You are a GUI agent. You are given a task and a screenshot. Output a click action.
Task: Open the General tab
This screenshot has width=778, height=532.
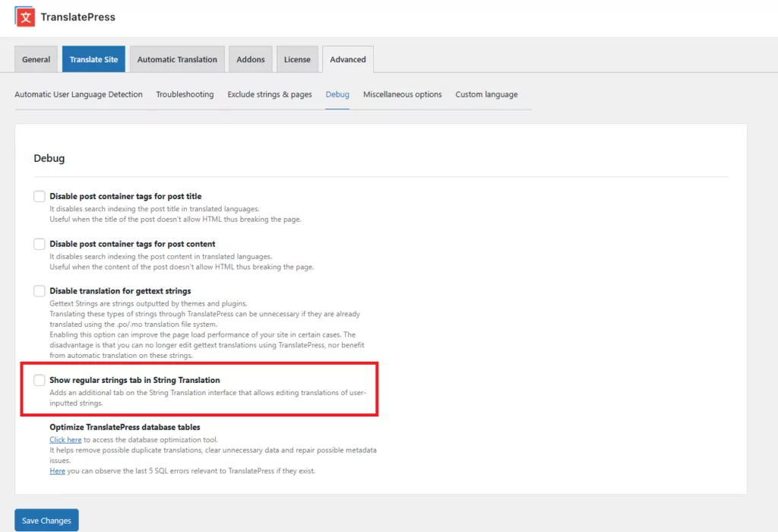pos(36,59)
